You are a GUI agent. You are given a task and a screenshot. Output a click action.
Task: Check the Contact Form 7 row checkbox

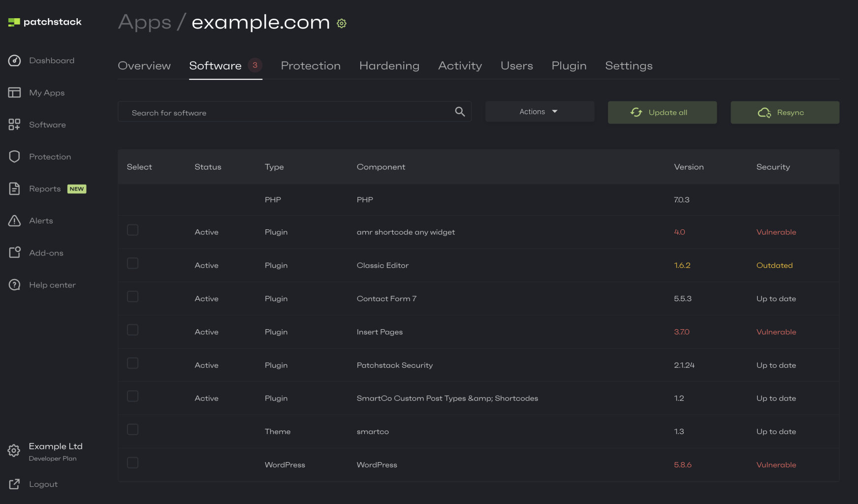(133, 296)
